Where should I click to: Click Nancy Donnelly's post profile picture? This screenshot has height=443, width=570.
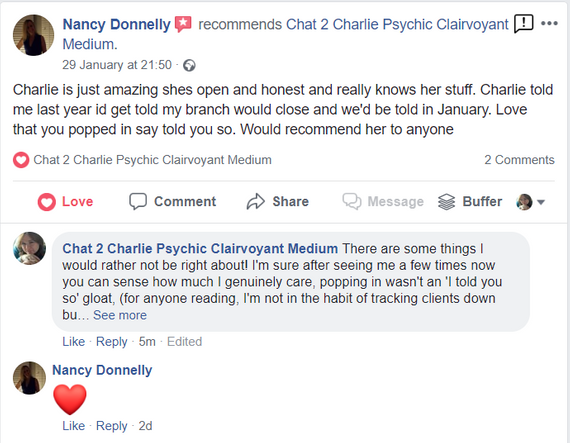point(33,35)
